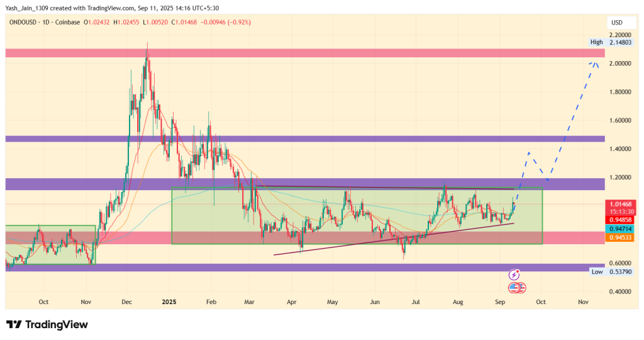Click the red 0.94858 indicator price tag

click(x=620, y=220)
